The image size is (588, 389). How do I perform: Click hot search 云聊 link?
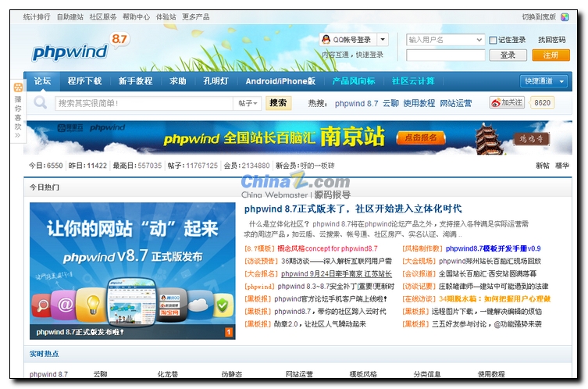[390, 103]
